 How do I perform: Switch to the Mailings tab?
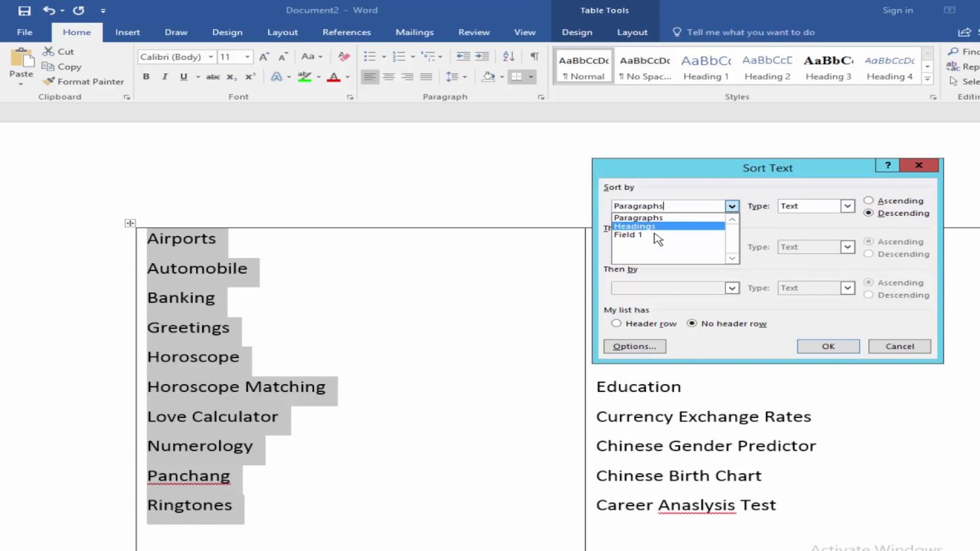414,32
